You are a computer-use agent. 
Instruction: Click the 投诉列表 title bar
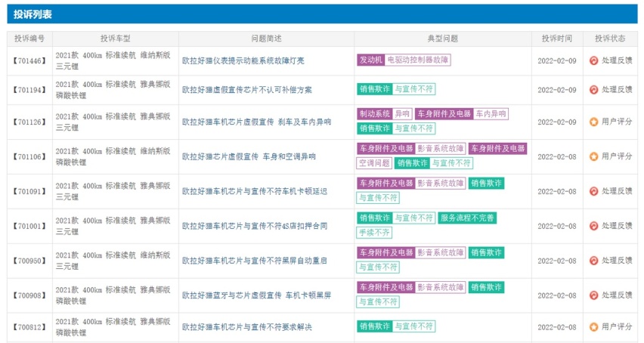[322, 14]
